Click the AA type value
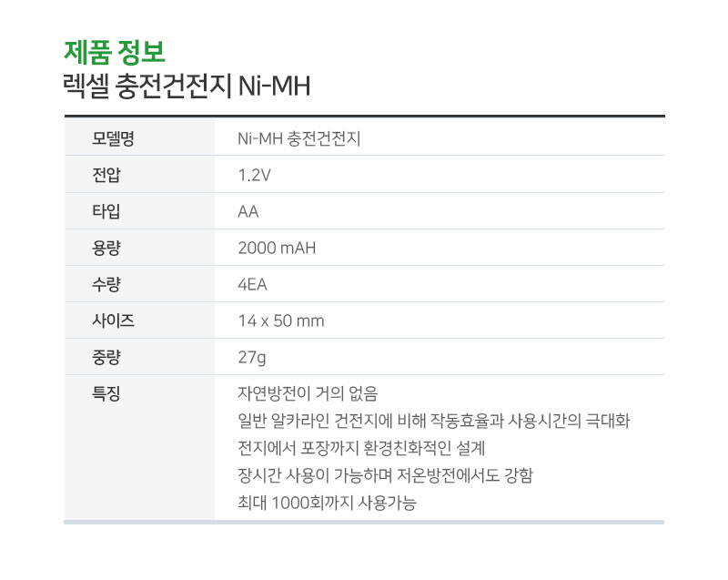This screenshot has width=728, height=580. 248,212
